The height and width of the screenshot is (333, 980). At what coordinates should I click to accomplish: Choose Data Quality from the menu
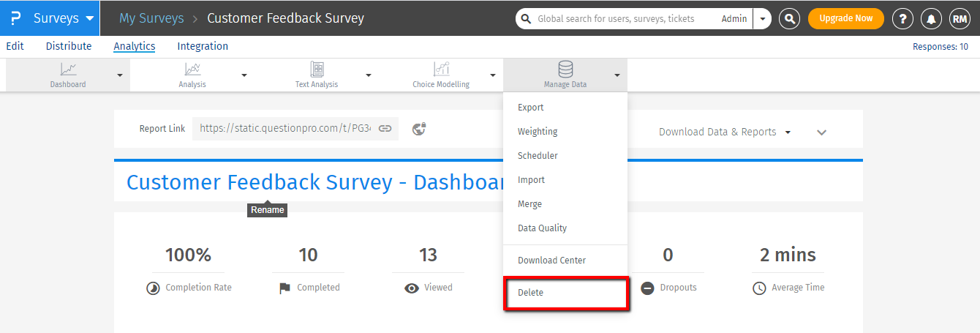[x=565, y=228]
